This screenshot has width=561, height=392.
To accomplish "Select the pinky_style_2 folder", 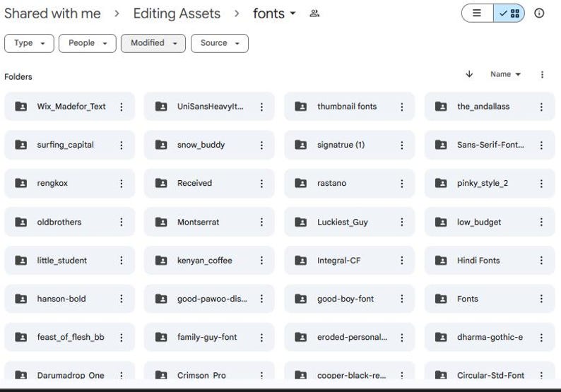I will click(x=490, y=184).
